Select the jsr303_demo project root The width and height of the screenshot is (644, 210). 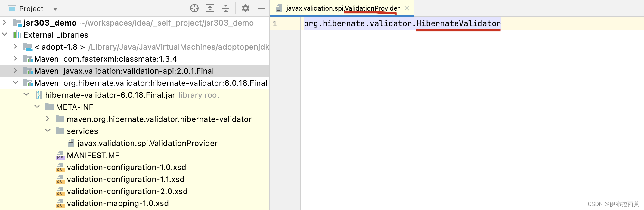(x=135, y=23)
